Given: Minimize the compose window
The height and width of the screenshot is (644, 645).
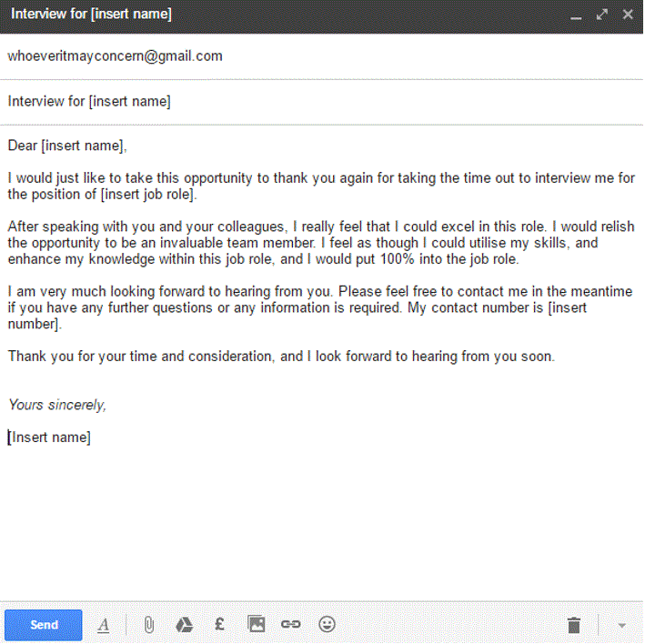Looking at the screenshot, I should point(575,15).
